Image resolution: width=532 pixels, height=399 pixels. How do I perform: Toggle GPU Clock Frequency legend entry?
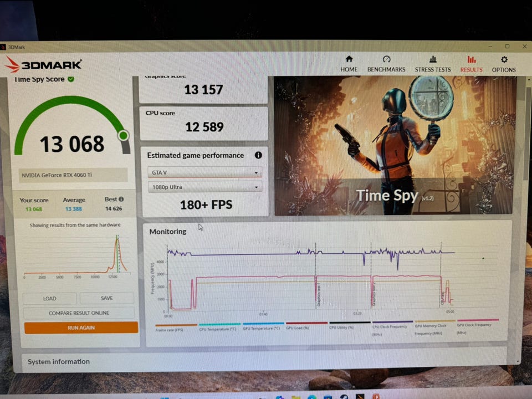pyautogui.click(x=477, y=326)
